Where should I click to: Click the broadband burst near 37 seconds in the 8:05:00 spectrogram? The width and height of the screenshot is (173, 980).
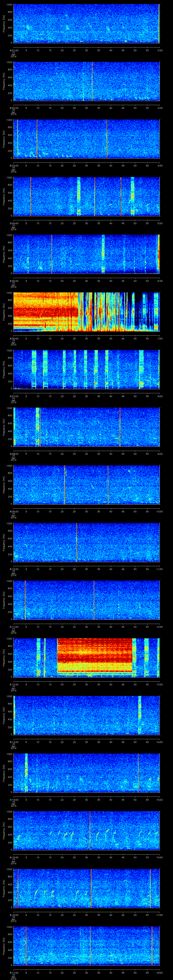(103, 254)
